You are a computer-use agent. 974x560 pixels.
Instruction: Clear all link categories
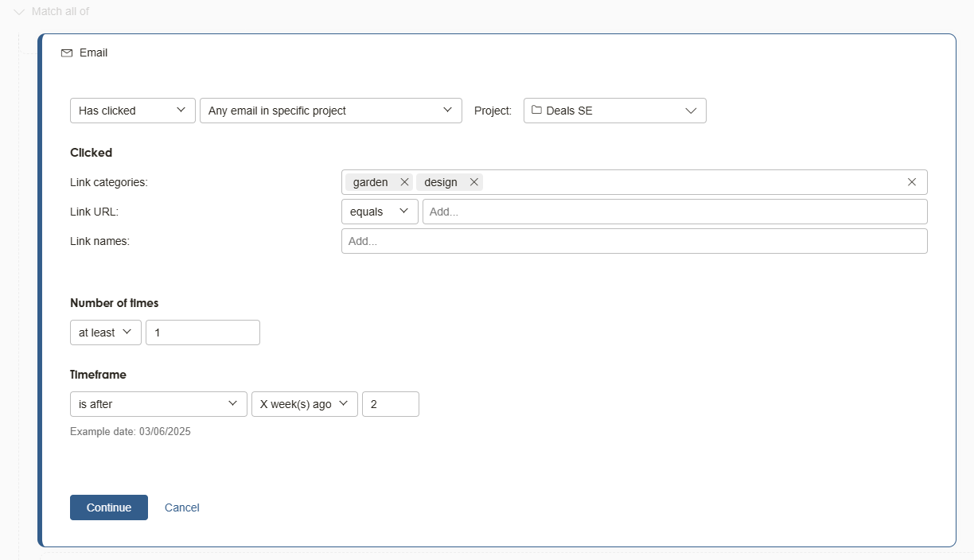coord(912,182)
